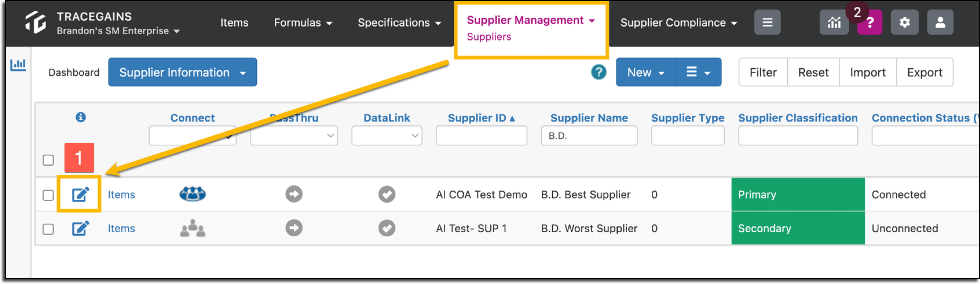Click the Filter button
This screenshot has width=980, height=284.
point(763,72)
